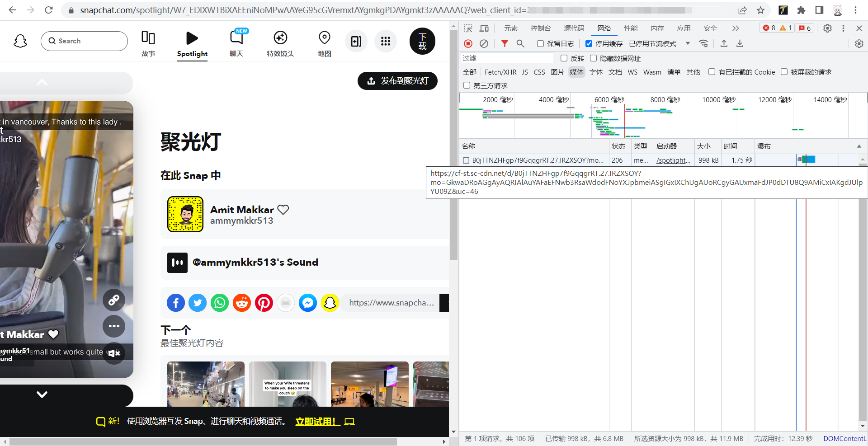
Task: Focus the Snapchat Search field
Action: click(x=84, y=41)
